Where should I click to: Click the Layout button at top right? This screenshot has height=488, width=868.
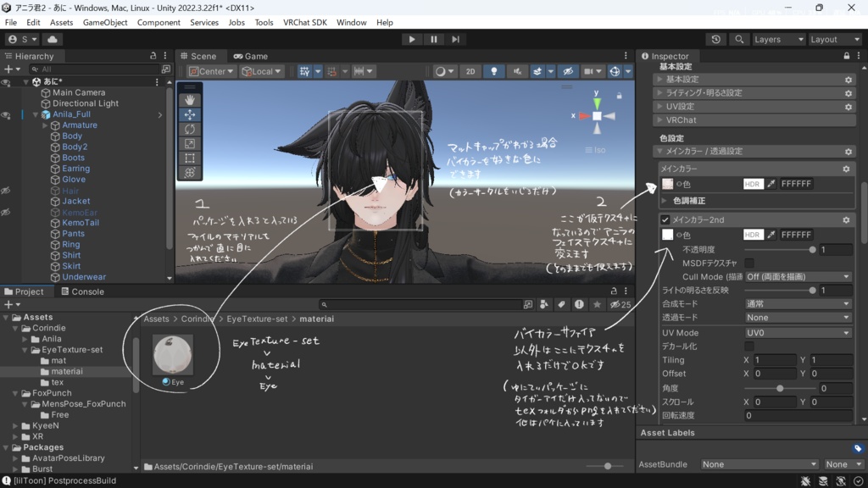click(835, 38)
